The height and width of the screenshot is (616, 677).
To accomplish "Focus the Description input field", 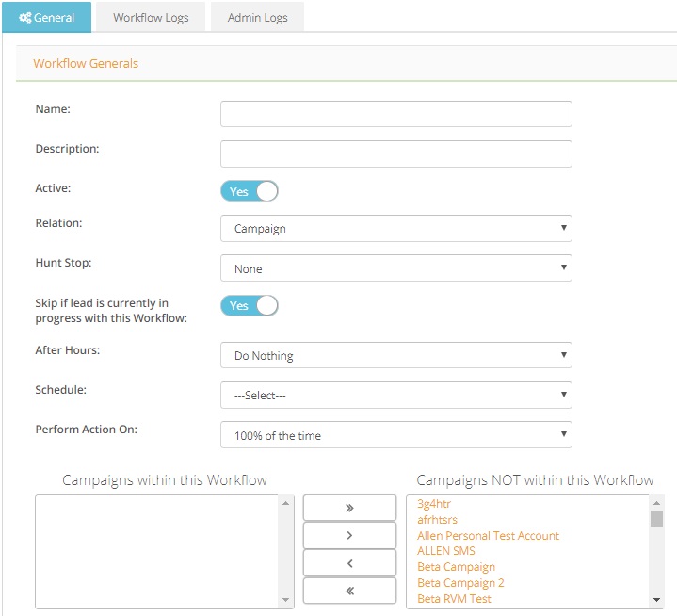I will (x=395, y=154).
